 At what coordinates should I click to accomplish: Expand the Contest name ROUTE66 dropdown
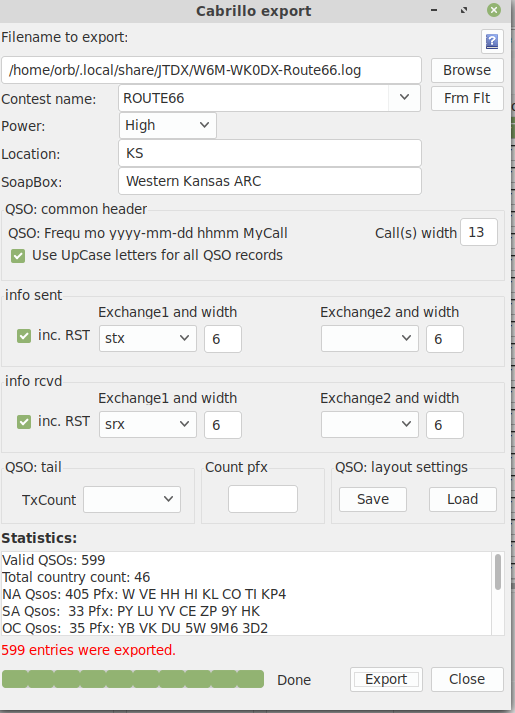point(404,98)
